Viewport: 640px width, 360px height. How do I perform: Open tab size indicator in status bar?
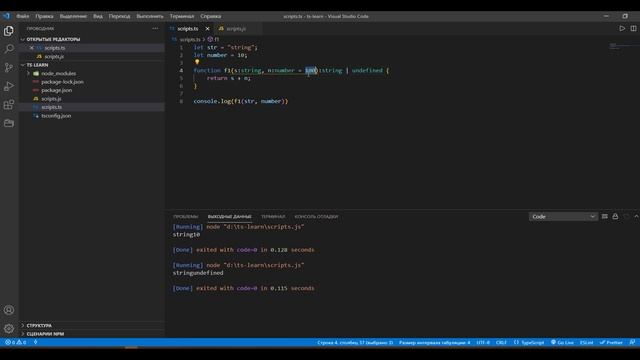tap(435, 342)
